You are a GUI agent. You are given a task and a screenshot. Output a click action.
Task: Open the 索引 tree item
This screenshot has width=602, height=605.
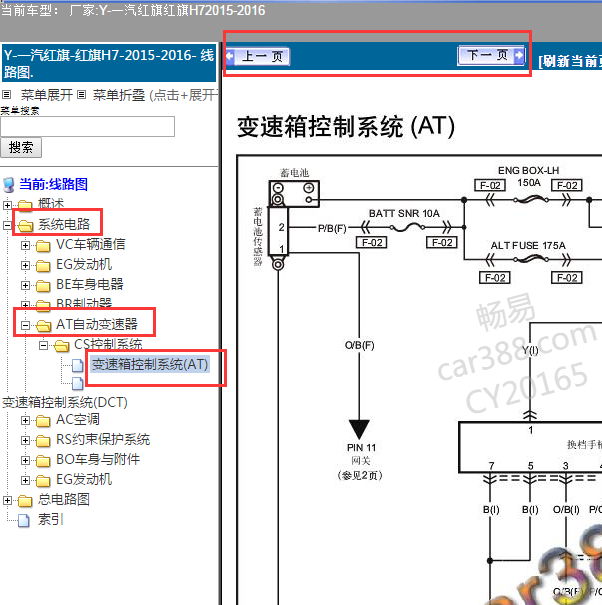coord(50,519)
